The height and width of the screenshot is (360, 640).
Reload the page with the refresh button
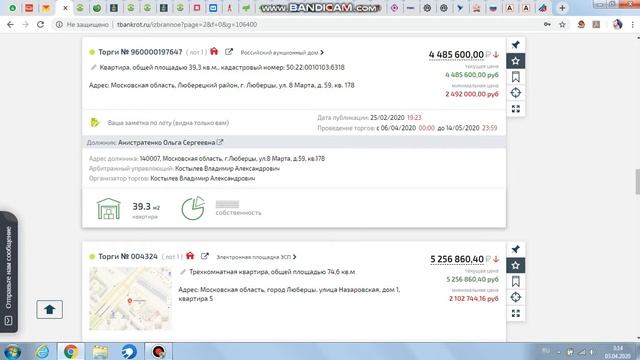(x=40, y=24)
